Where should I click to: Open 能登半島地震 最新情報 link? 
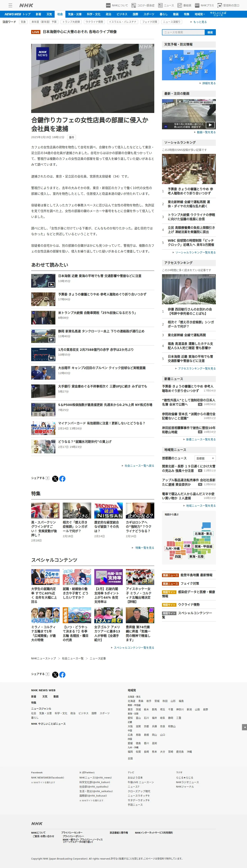click(196, 575)
